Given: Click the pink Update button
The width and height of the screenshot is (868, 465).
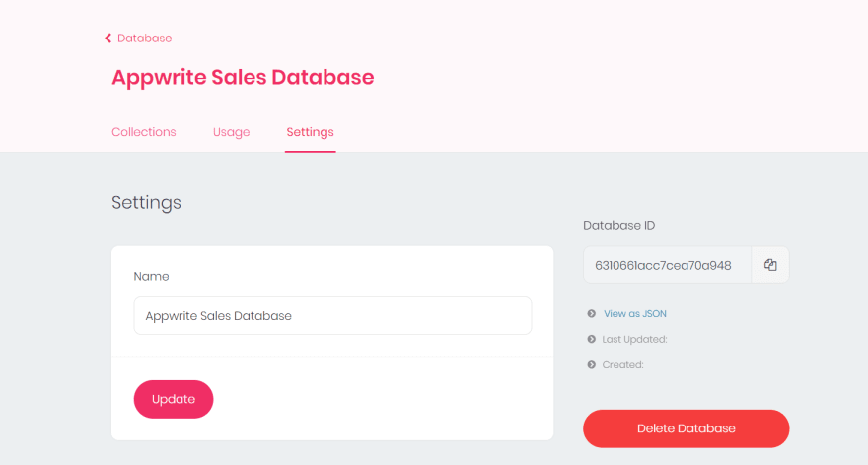Looking at the screenshot, I should pos(174,399).
